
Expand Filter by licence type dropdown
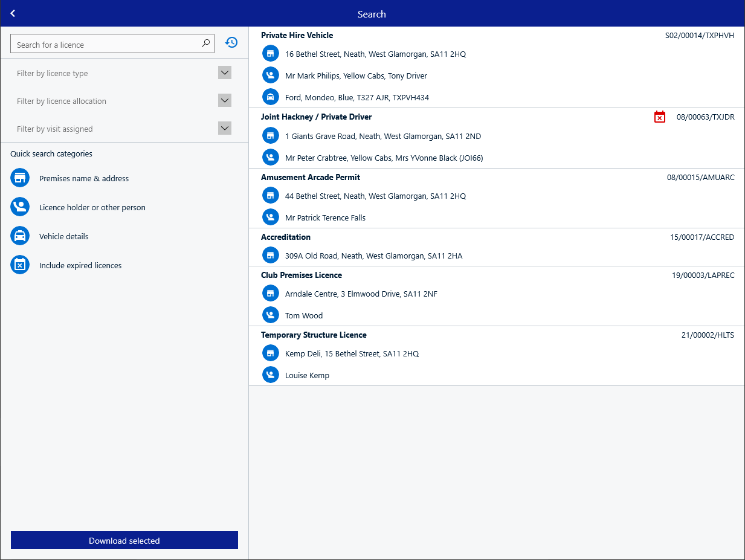click(124, 73)
